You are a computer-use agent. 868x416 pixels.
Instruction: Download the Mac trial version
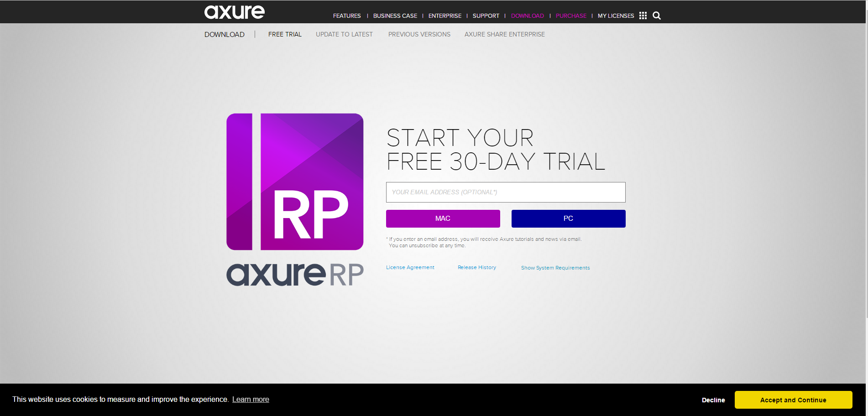pyautogui.click(x=443, y=218)
